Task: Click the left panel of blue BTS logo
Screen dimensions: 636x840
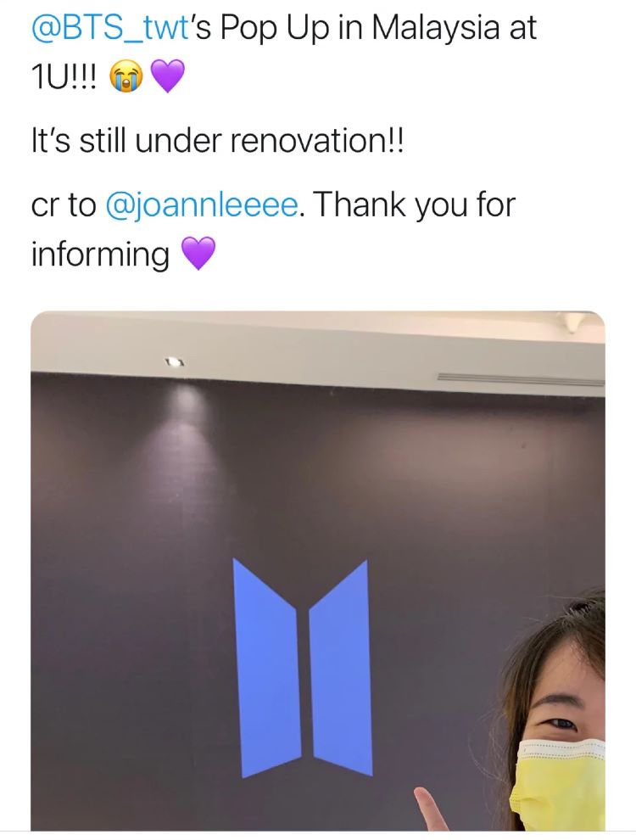Action: click(x=265, y=668)
